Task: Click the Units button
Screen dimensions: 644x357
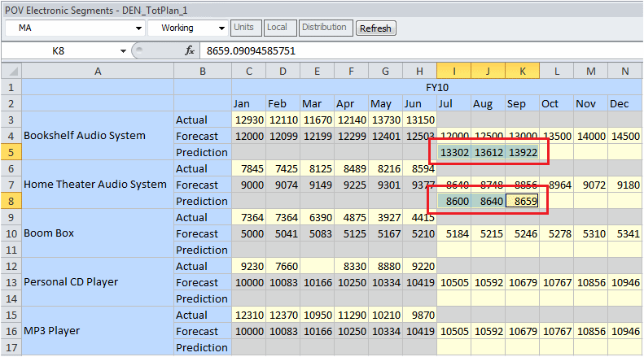Action: point(244,28)
